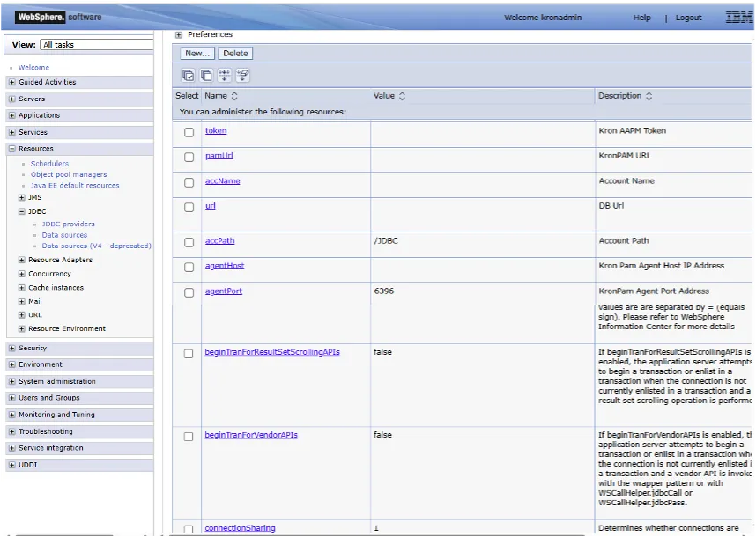
Task: Click the IBM logo in header
Action: [x=738, y=18]
